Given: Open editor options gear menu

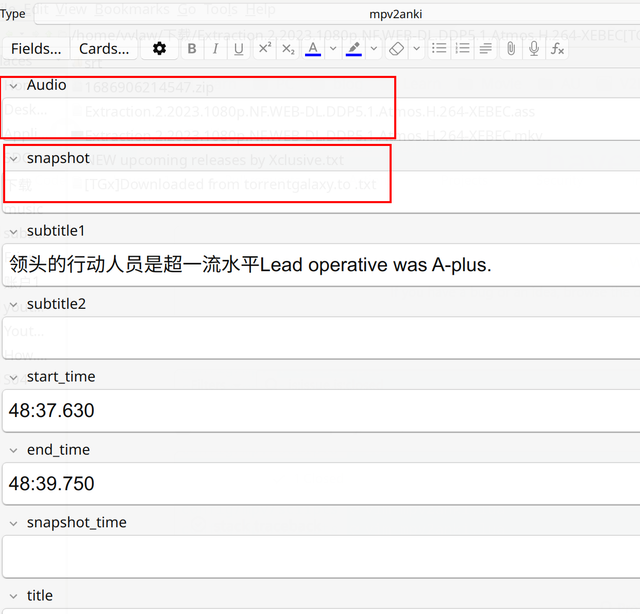Looking at the screenshot, I should (159, 49).
